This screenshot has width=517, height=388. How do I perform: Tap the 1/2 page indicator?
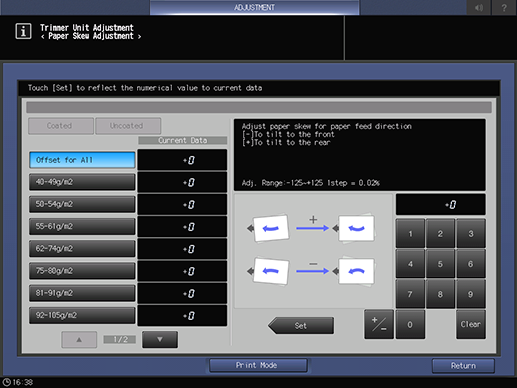[x=120, y=339]
